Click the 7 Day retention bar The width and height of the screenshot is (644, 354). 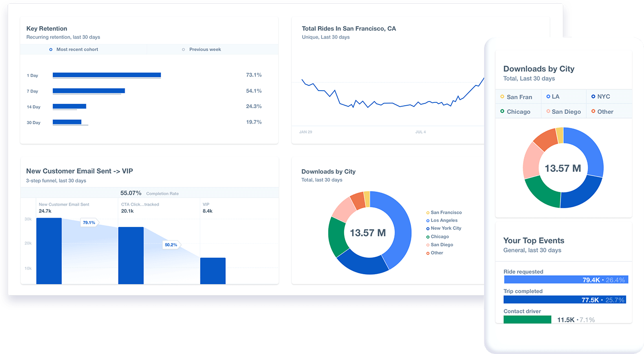[x=89, y=91]
